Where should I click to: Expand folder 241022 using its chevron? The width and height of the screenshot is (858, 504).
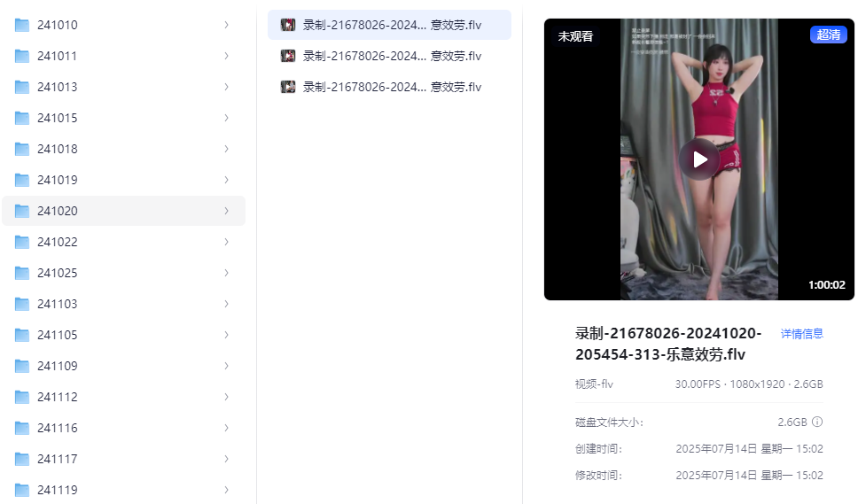pos(227,242)
